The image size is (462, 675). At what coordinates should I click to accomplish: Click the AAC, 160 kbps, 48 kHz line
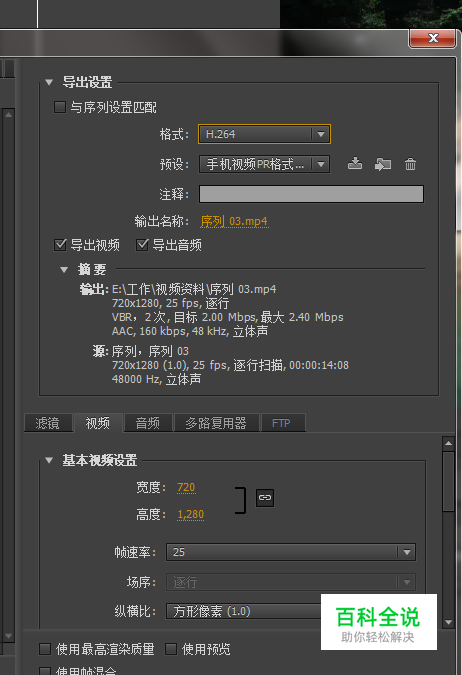190,331
